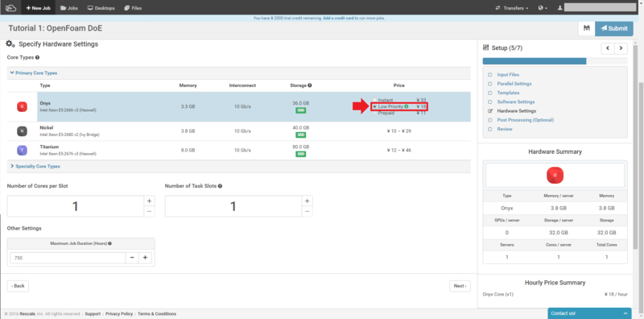Image resolution: width=644 pixels, height=319 pixels.
Task: Open the Post Processing (Optional) step
Action: pyautogui.click(x=526, y=120)
